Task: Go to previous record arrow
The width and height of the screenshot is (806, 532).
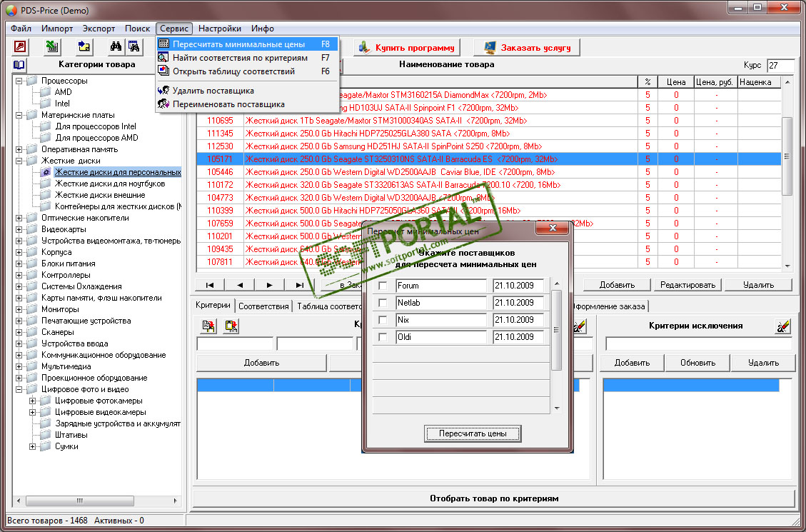Action: pyautogui.click(x=240, y=285)
